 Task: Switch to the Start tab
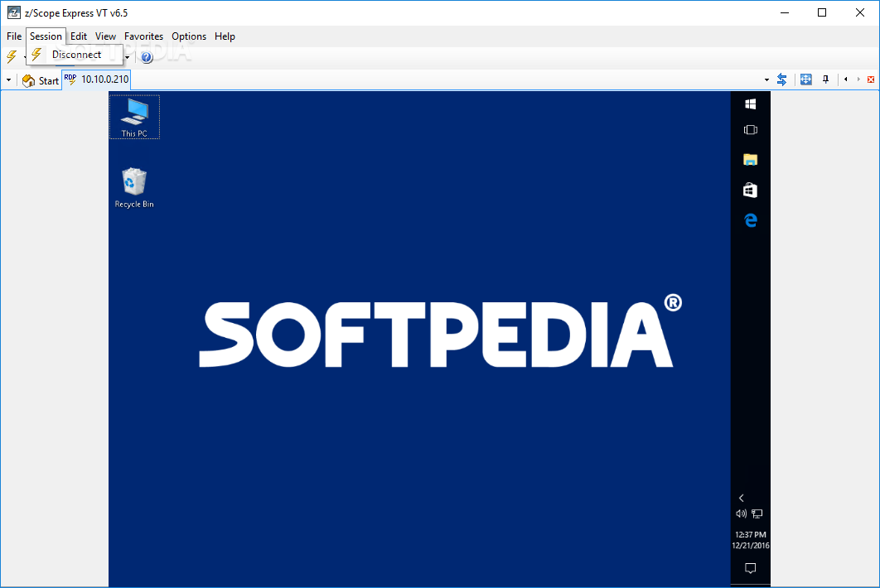[x=41, y=81]
